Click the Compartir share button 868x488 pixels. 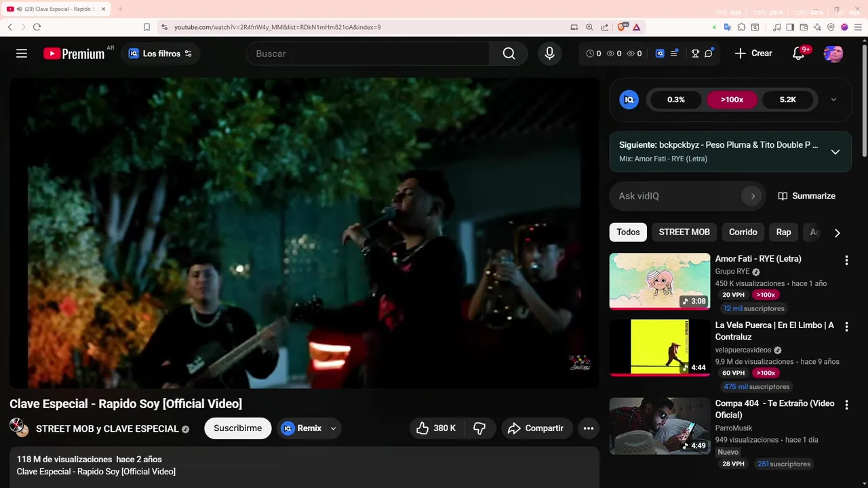(x=536, y=428)
